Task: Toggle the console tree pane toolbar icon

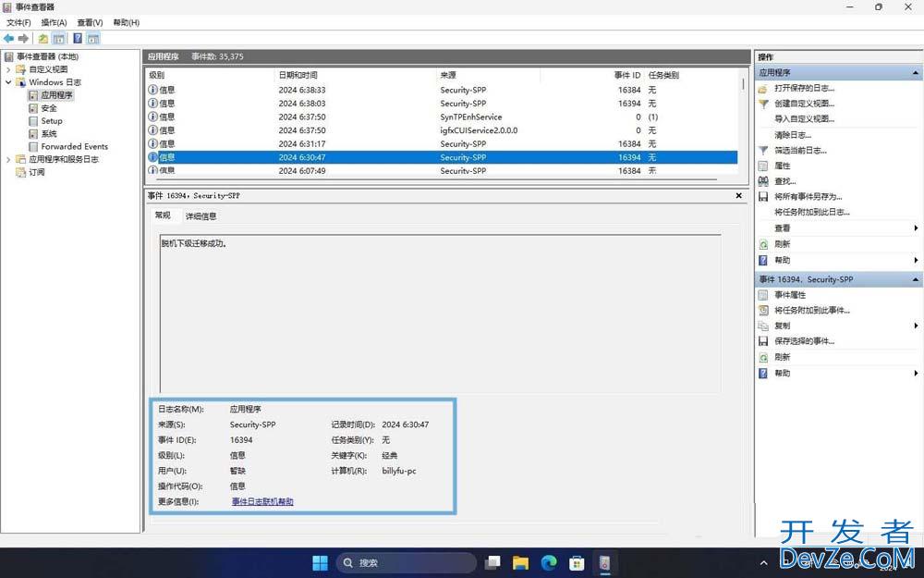Action: (x=58, y=38)
